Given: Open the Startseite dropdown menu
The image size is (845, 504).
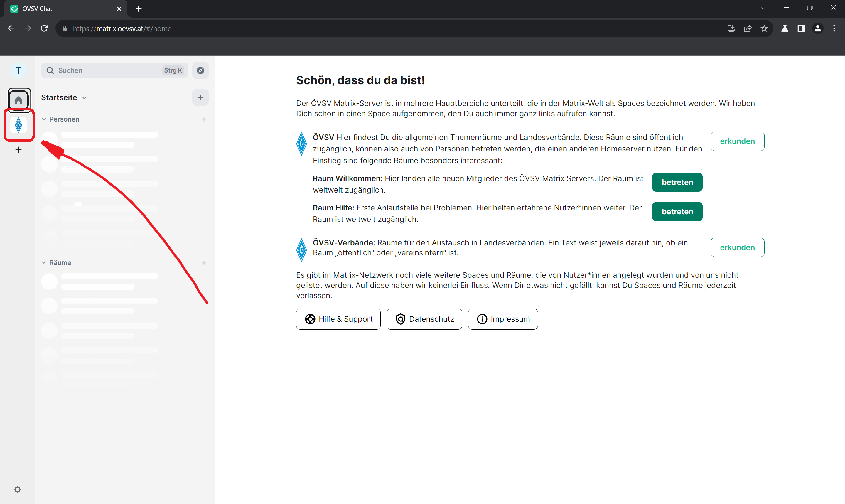Looking at the screenshot, I should (64, 97).
